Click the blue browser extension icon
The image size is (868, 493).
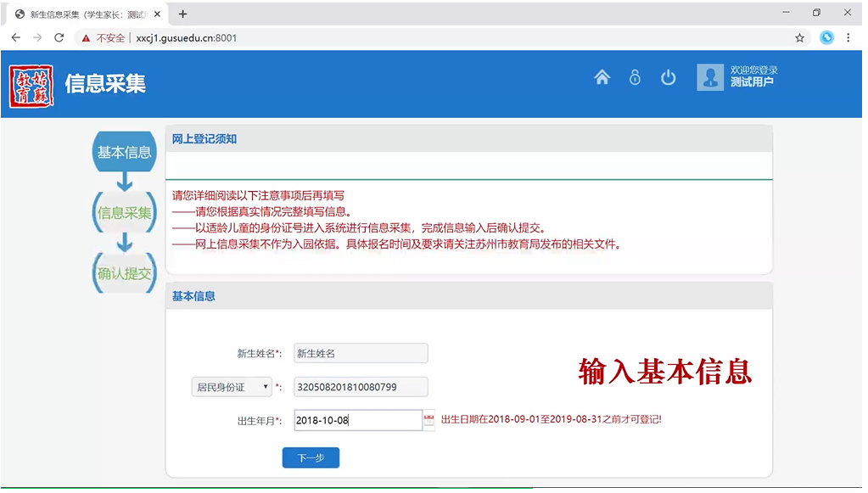point(826,38)
